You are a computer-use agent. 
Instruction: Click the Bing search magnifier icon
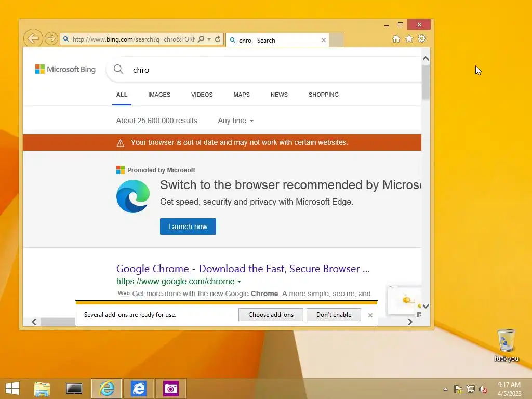tap(118, 69)
